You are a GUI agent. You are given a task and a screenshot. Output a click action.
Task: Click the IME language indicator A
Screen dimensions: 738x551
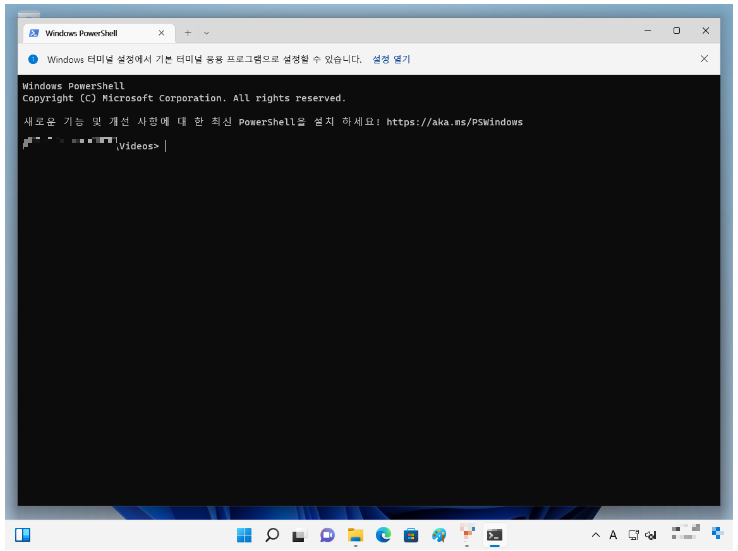(613, 535)
